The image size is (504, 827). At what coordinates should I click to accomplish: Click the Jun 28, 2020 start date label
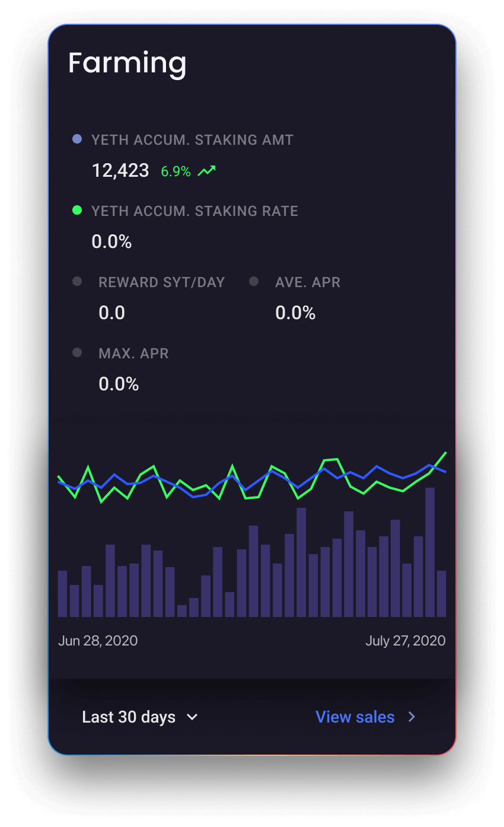tap(98, 641)
